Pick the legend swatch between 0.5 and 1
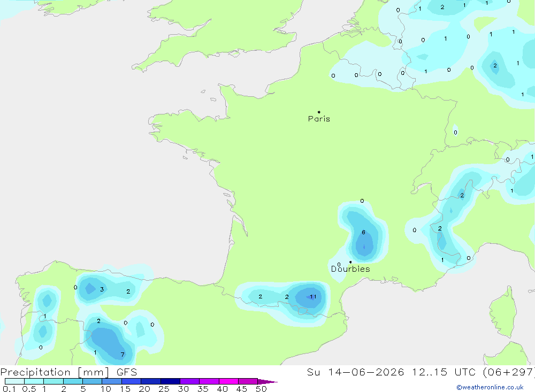The height and width of the screenshot is (392, 535). (x=34, y=381)
